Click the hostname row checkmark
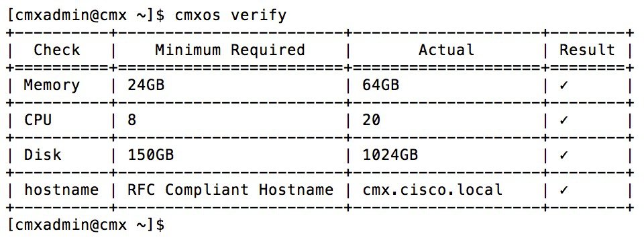 point(563,190)
